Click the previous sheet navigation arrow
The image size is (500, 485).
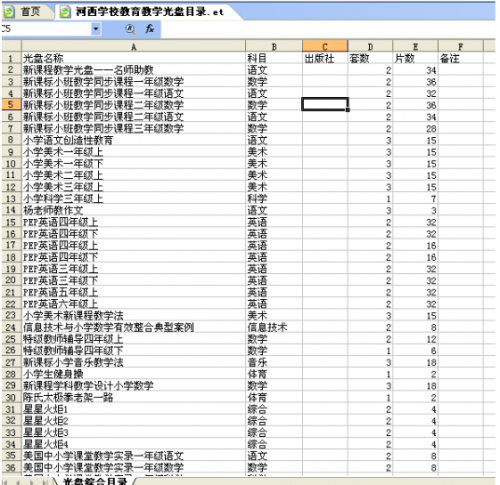[18, 482]
